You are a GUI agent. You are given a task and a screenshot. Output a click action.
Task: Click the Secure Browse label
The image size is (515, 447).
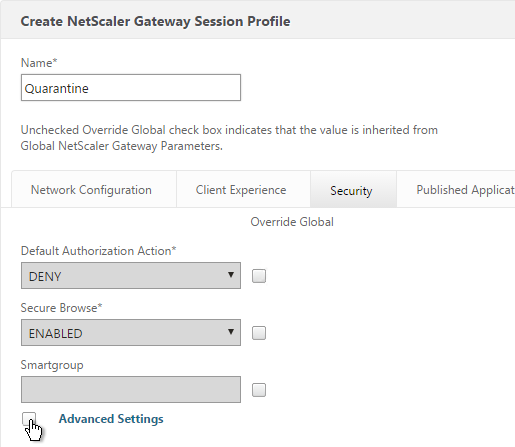(x=61, y=308)
